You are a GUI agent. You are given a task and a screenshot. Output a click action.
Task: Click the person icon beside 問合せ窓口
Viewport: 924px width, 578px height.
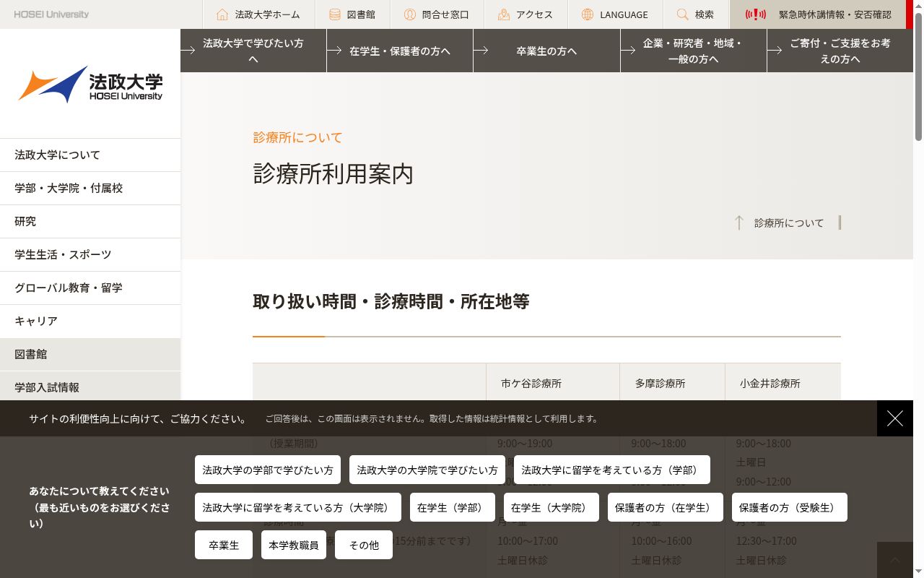[x=410, y=14]
